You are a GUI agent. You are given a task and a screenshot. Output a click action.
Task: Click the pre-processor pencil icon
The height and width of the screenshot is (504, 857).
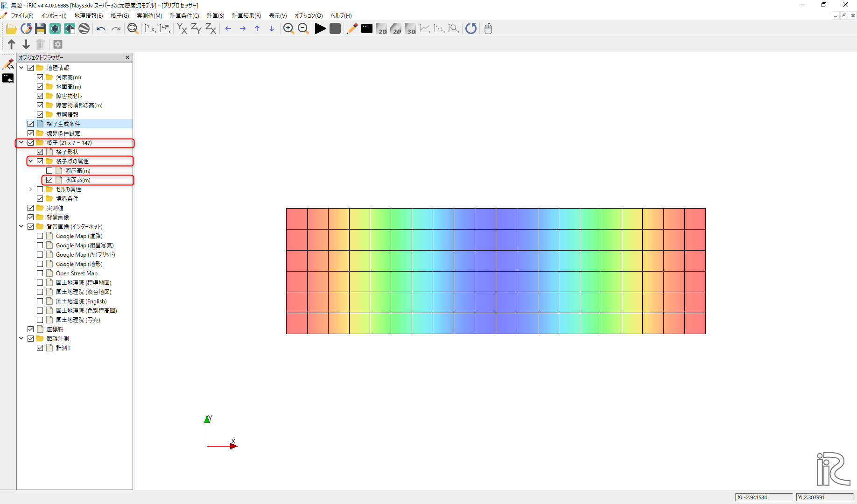pyautogui.click(x=352, y=29)
